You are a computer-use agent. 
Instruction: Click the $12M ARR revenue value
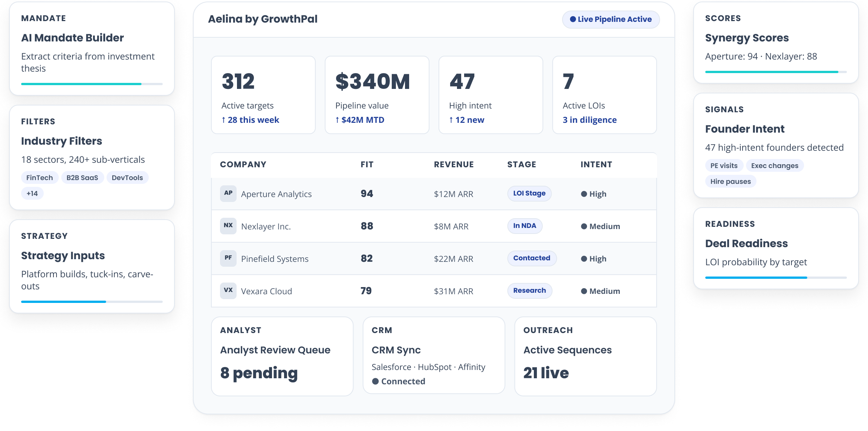point(454,194)
